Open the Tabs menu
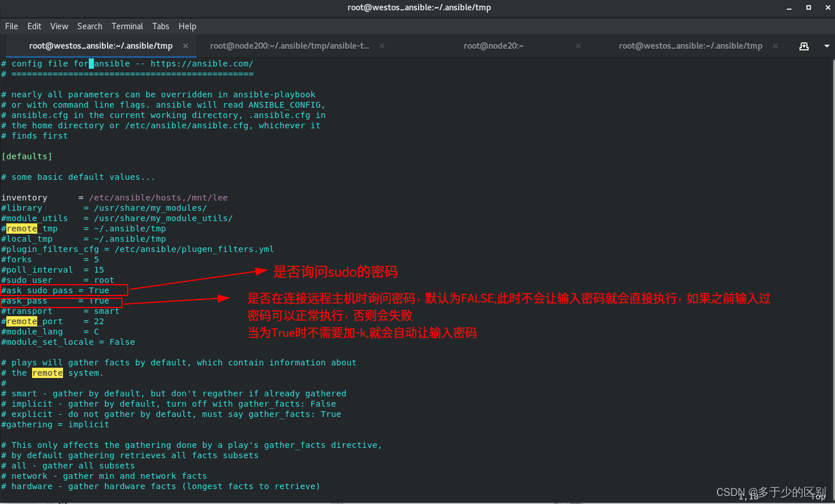Viewport: 835px width, 504px height. 161,26
